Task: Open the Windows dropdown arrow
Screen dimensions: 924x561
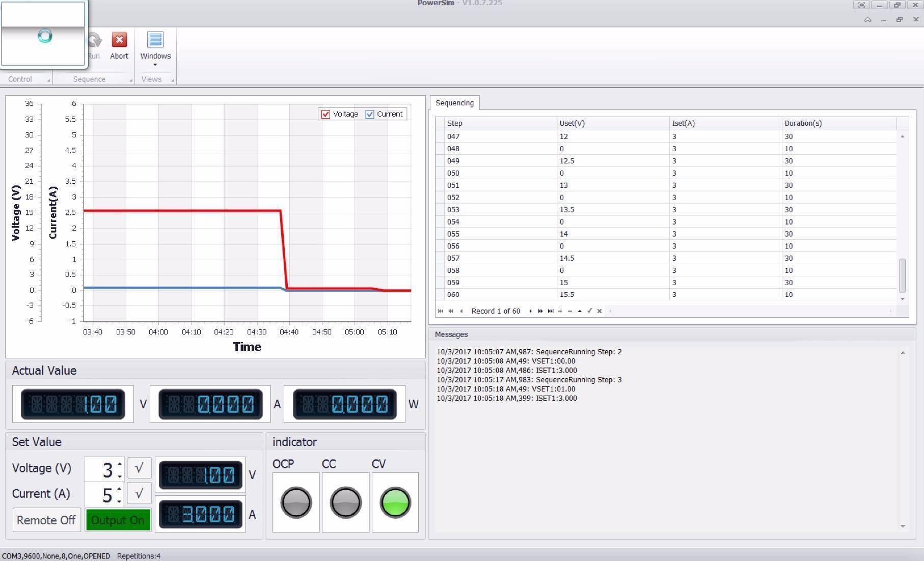Action: 155,65
